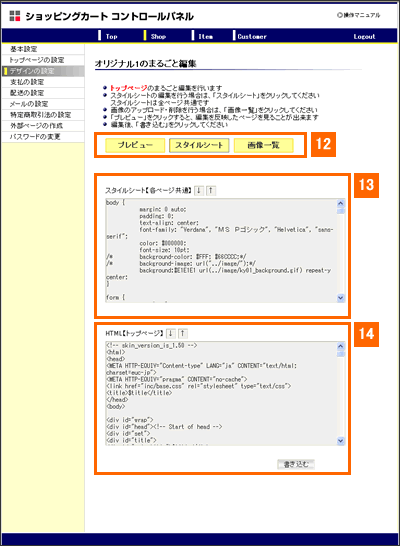
Task: Open the Item tab in navigation bar
Action: (x=205, y=37)
